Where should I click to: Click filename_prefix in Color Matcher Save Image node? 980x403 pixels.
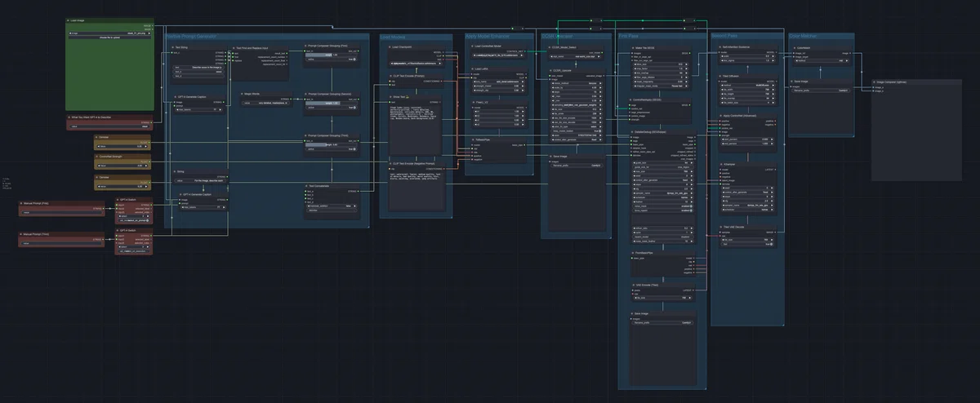(821, 91)
